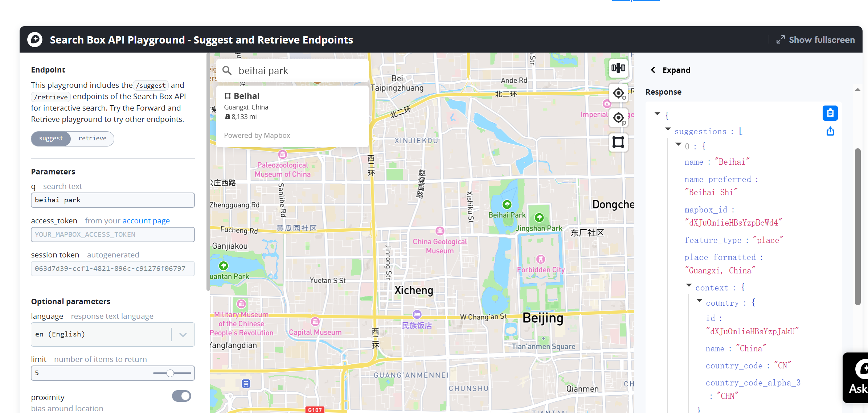Click the origin target control marked 'o'
The width and height of the screenshot is (868, 413).
pyautogui.click(x=618, y=94)
